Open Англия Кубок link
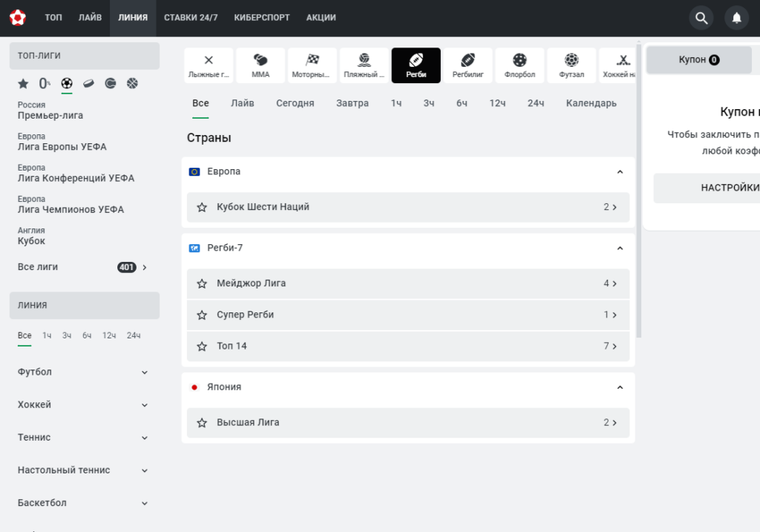This screenshot has height=532, width=760. pyautogui.click(x=31, y=236)
